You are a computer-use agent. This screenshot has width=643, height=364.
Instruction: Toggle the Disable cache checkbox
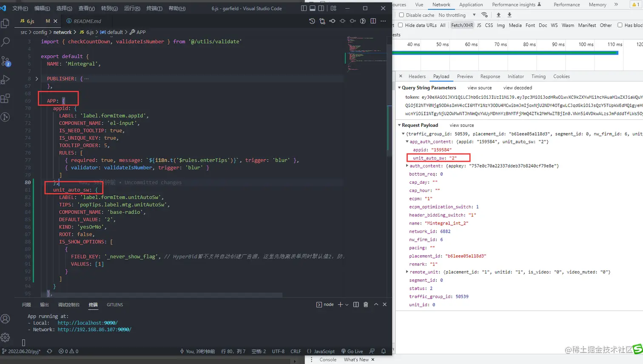point(401,15)
